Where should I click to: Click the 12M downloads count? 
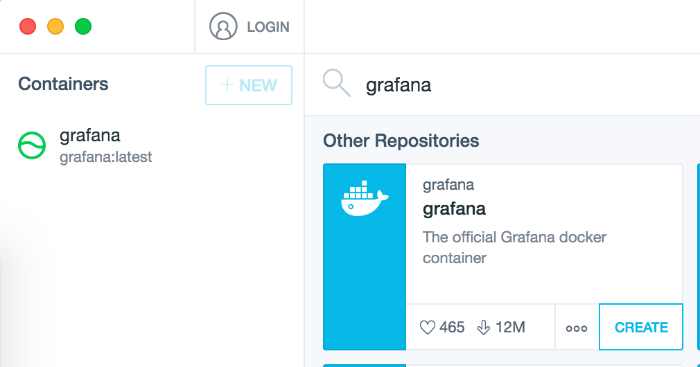(510, 327)
